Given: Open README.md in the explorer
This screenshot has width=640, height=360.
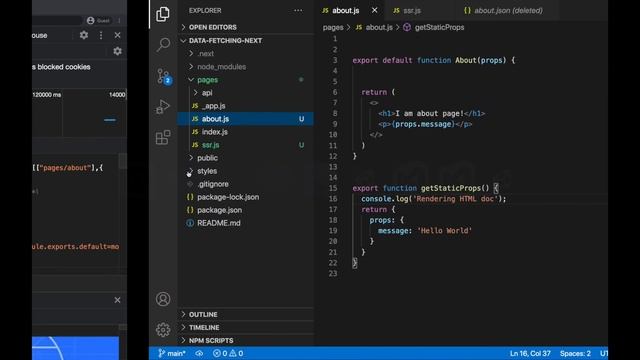Looking at the screenshot, I should click(x=245, y=223).
